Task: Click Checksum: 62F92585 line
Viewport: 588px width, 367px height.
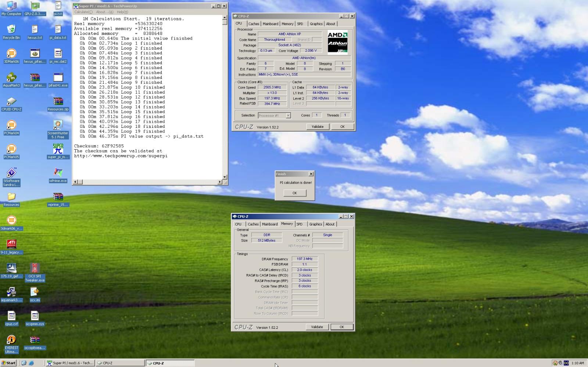Action: click(99, 146)
